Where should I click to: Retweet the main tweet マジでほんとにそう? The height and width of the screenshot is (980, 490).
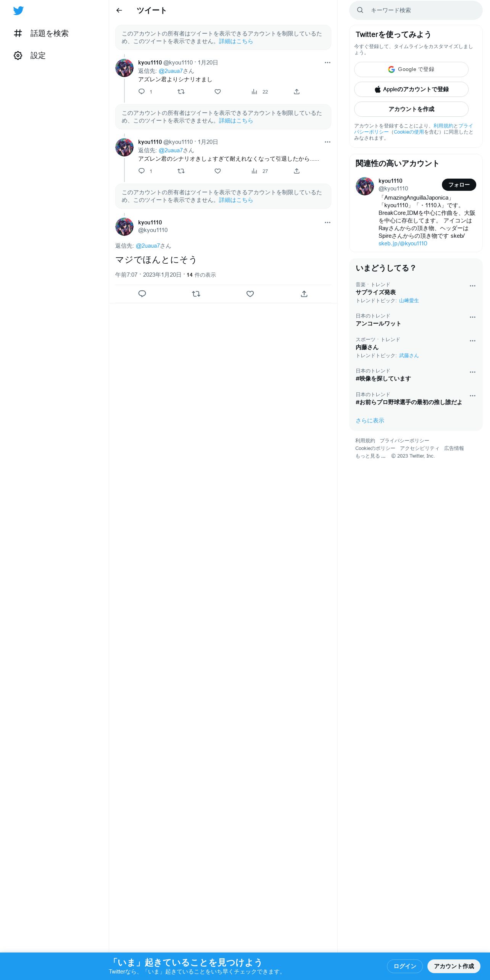pos(196,293)
